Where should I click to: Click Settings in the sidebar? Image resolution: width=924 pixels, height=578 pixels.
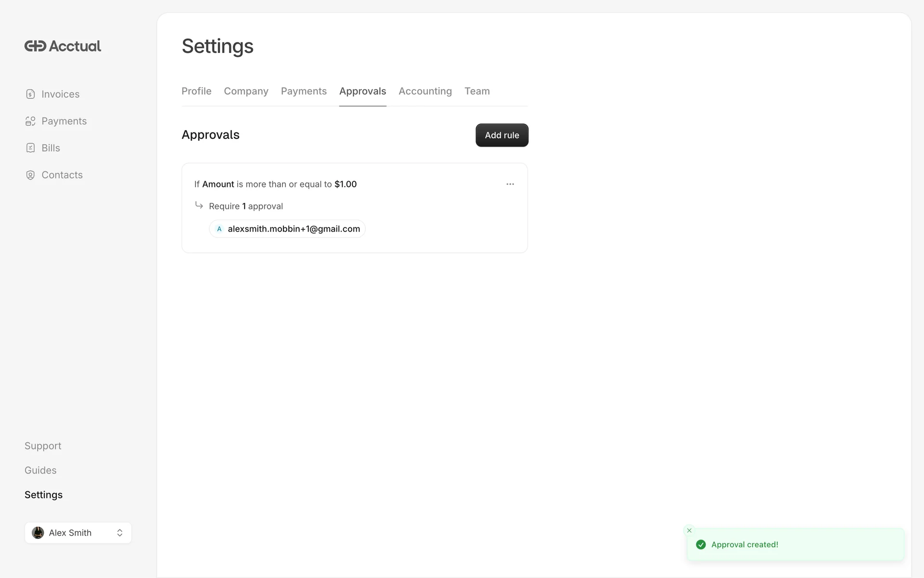click(x=43, y=495)
